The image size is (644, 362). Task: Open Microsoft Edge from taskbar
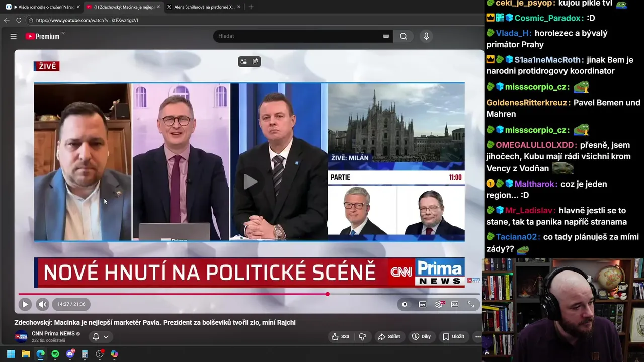(40, 354)
